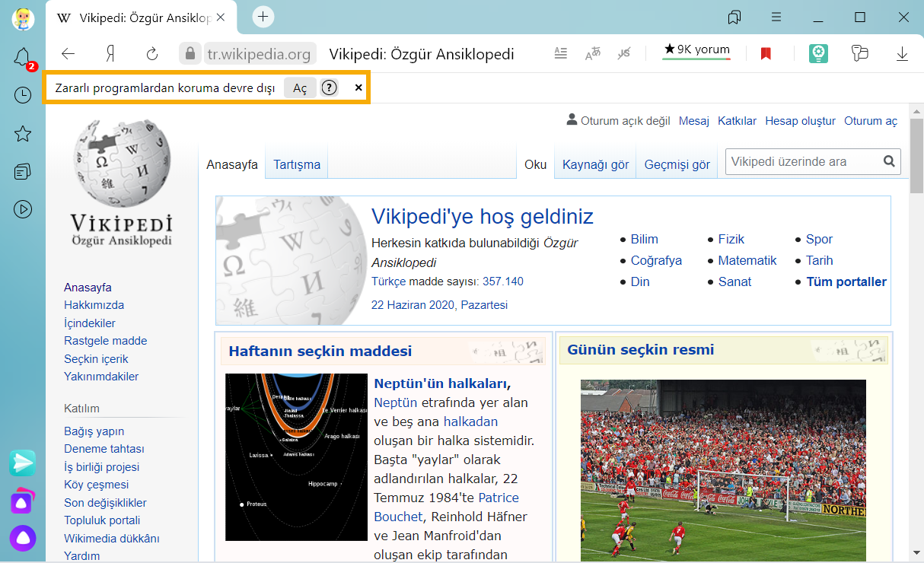This screenshot has width=924, height=563.
Task: Open Köy çeşmesi sidebar link
Action: [96, 485]
